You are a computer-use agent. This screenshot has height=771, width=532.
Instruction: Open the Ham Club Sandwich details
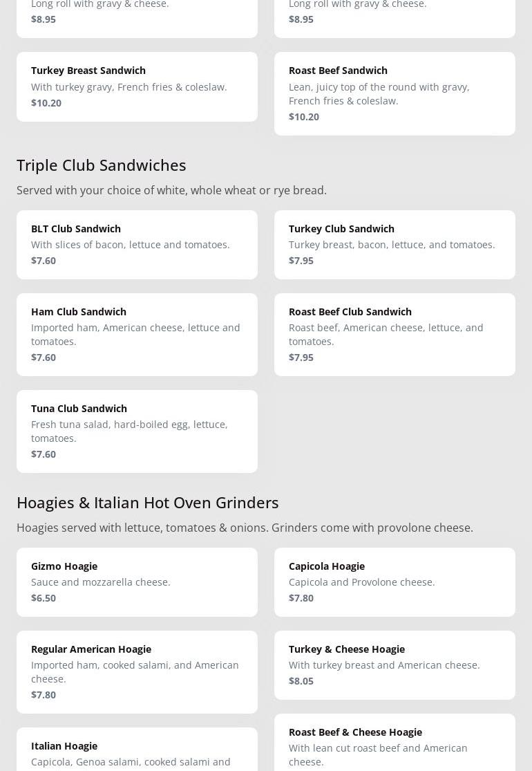(x=137, y=334)
